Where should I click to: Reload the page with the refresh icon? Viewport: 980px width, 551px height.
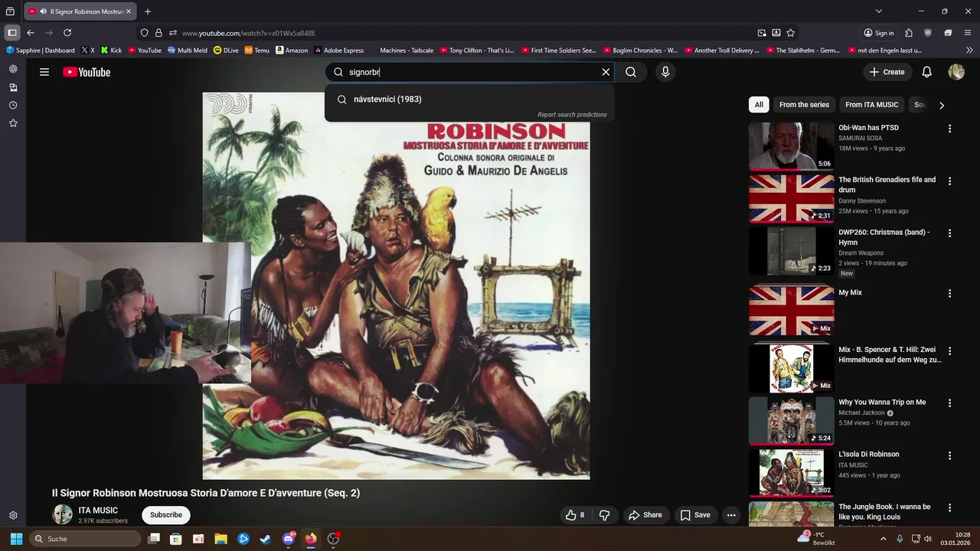click(x=67, y=33)
